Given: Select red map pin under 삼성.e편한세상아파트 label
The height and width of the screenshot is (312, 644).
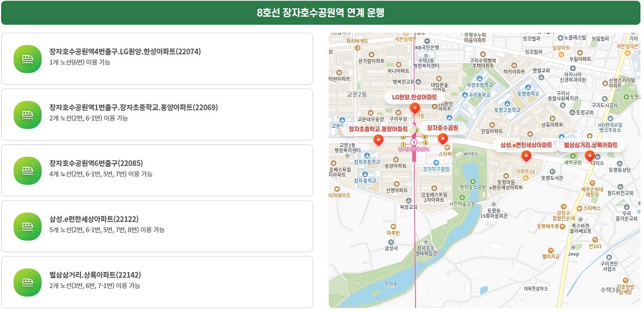Looking at the screenshot, I should 526,156.
